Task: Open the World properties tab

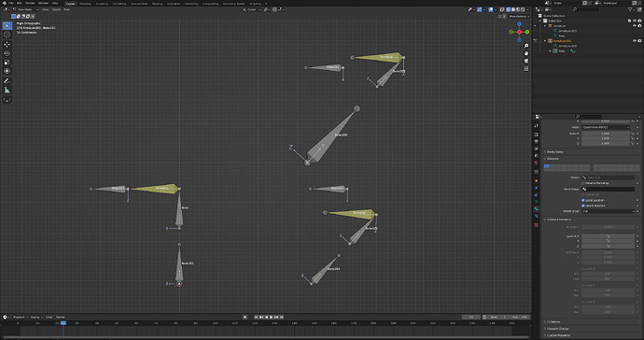Action: pyautogui.click(x=537, y=163)
